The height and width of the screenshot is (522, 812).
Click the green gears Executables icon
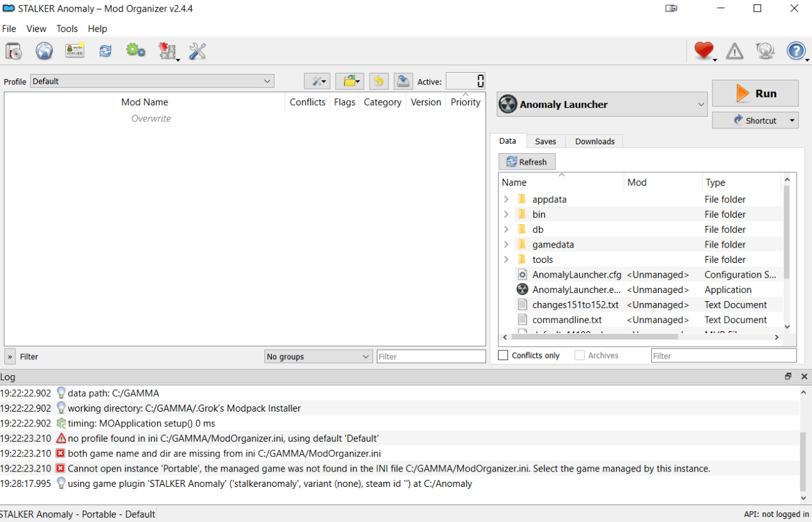point(135,51)
